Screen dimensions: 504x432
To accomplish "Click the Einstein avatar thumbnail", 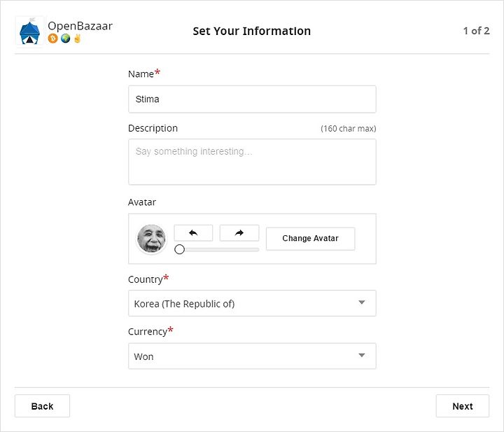I will coord(151,239).
